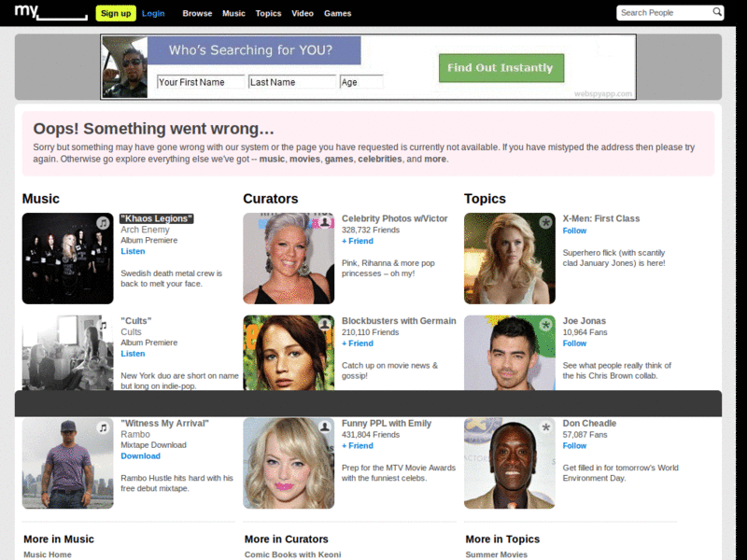This screenshot has height=560, width=747.
Task: Click the Music Home link
Action: click(48, 554)
